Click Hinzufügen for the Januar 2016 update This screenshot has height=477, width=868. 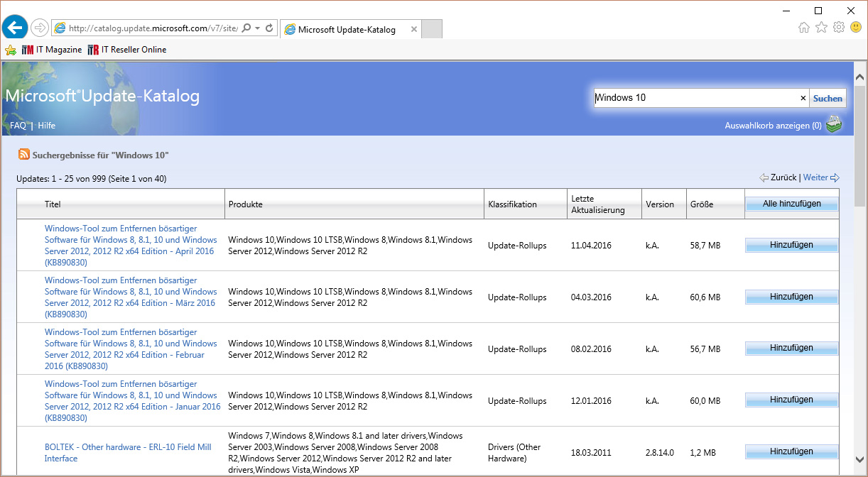click(x=791, y=400)
